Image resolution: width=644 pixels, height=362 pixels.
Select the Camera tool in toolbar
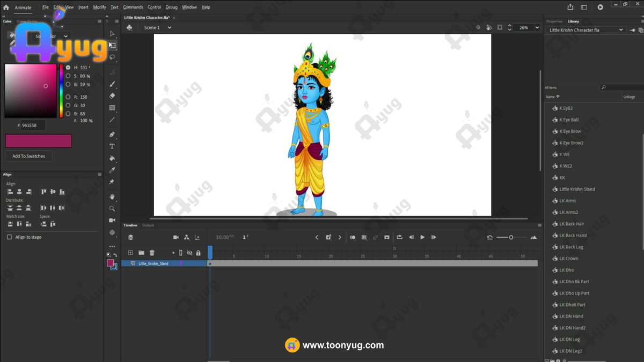[x=112, y=220]
